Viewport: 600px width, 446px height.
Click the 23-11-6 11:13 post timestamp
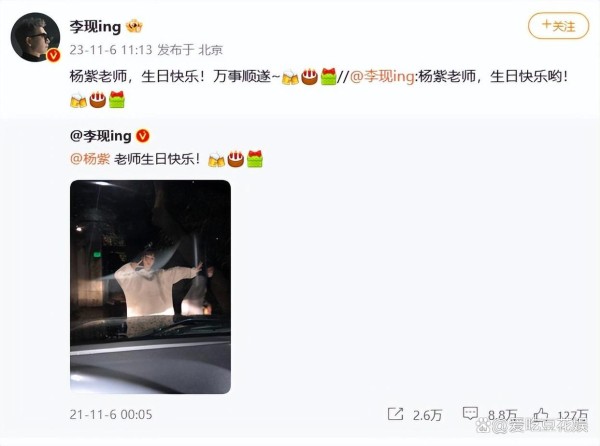coord(111,50)
